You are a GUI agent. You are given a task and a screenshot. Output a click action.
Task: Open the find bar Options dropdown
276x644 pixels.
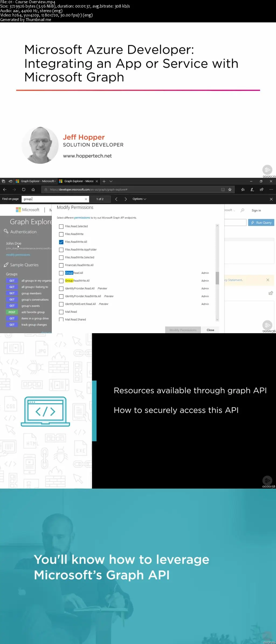tap(139, 199)
